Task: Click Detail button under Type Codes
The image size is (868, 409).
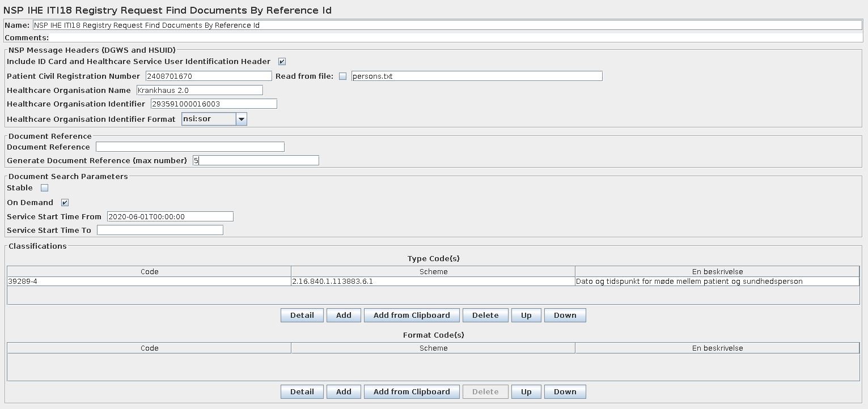Action: pyautogui.click(x=302, y=316)
